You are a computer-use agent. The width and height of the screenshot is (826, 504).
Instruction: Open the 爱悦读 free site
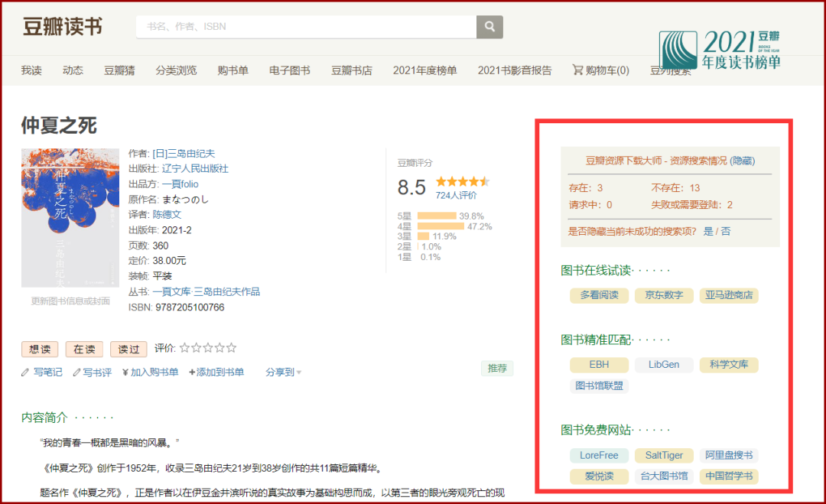click(599, 476)
